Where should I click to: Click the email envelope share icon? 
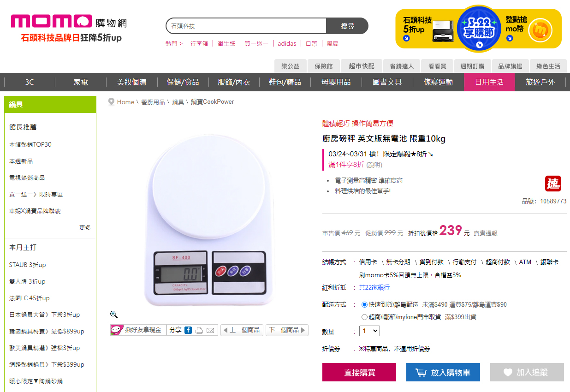click(210, 330)
